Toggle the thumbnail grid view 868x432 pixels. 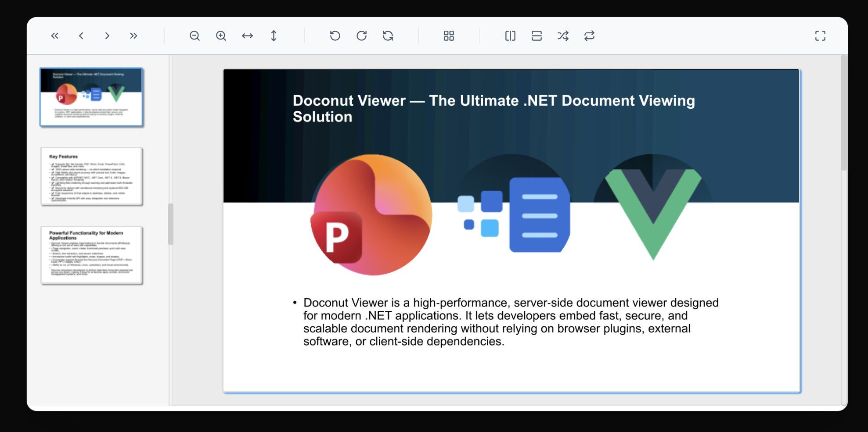(x=449, y=36)
